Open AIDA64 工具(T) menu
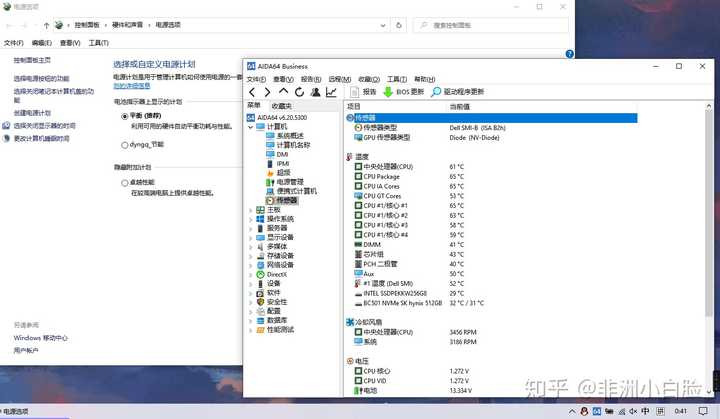The image size is (720, 419). (x=397, y=79)
